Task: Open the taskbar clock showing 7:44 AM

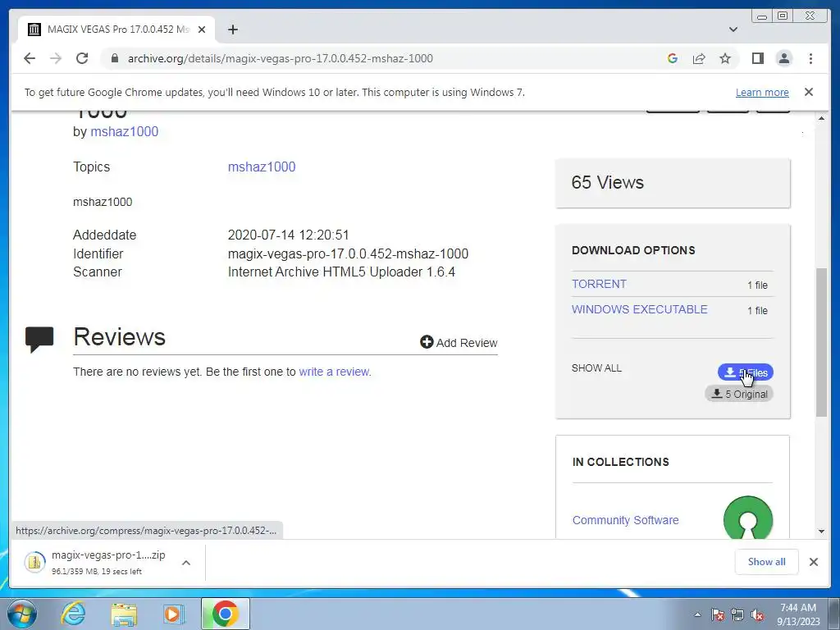Action: [x=798, y=614]
